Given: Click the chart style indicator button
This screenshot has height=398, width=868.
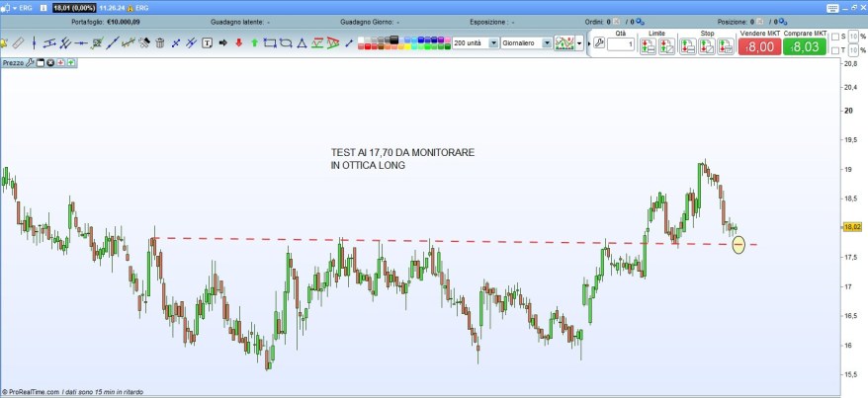Looking at the screenshot, I should click(564, 43).
